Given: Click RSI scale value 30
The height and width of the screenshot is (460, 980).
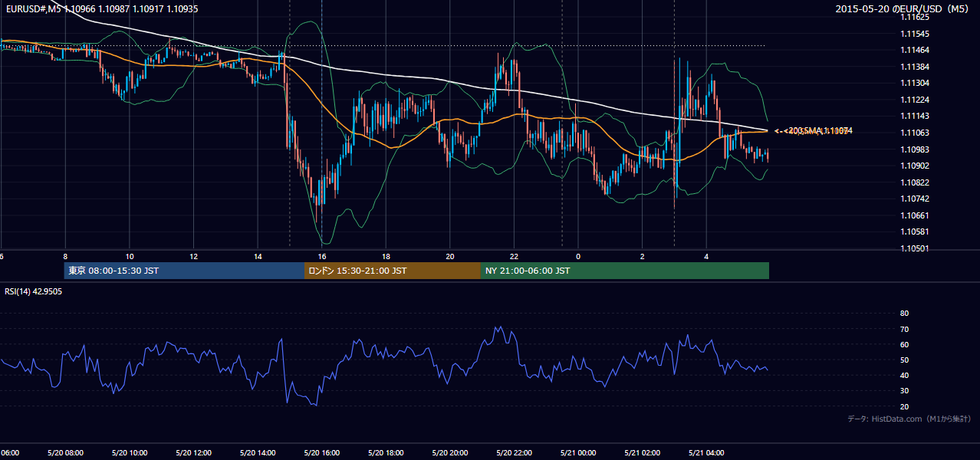Looking at the screenshot, I should (904, 391).
